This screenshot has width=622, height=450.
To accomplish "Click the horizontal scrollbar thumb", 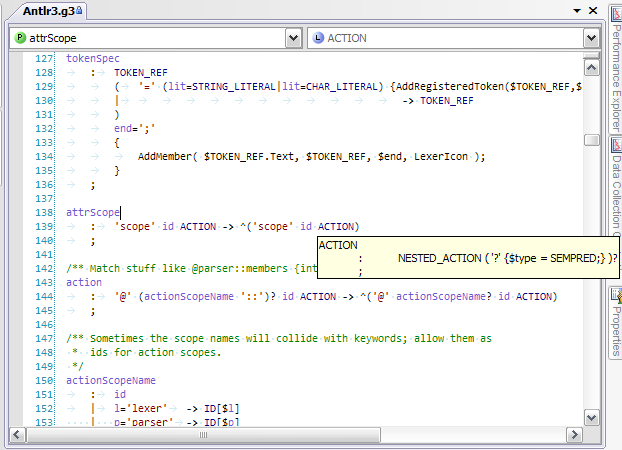I will [203, 435].
